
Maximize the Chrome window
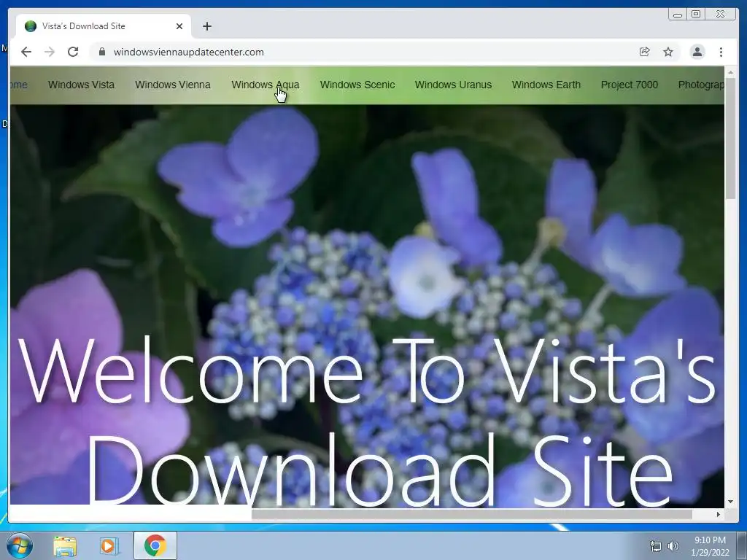click(695, 15)
